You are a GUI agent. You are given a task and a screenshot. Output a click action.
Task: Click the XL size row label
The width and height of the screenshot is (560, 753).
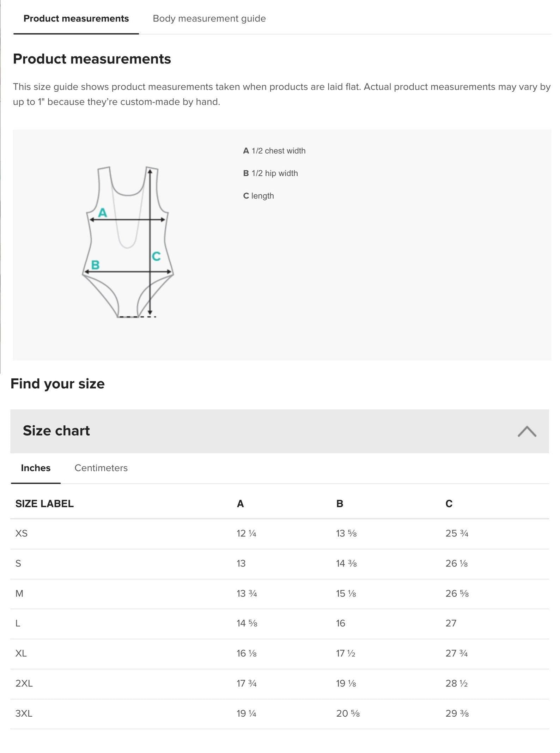[21, 654]
